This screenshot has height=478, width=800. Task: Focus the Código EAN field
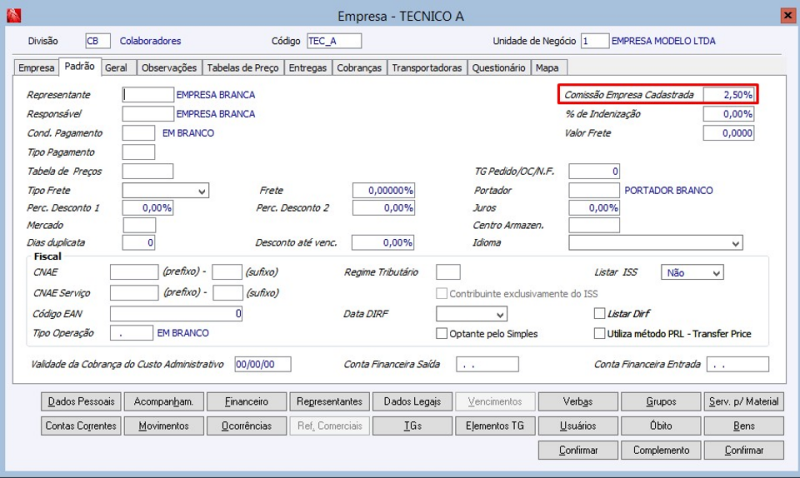[x=177, y=314]
